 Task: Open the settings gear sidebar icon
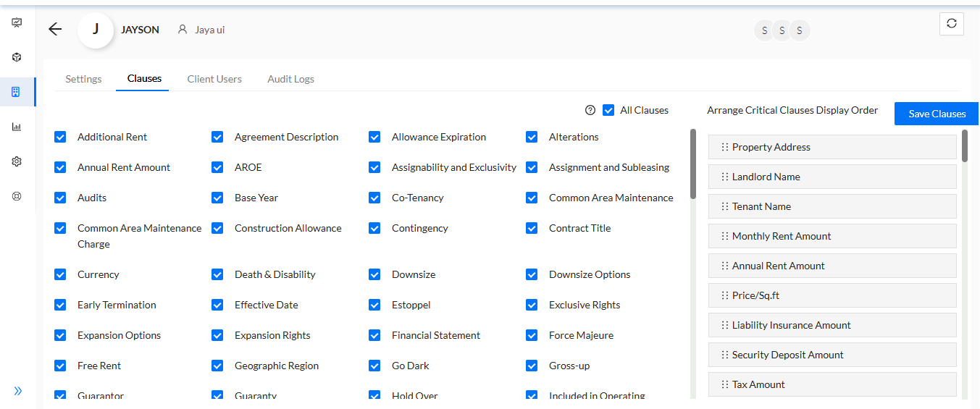coord(17,161)
